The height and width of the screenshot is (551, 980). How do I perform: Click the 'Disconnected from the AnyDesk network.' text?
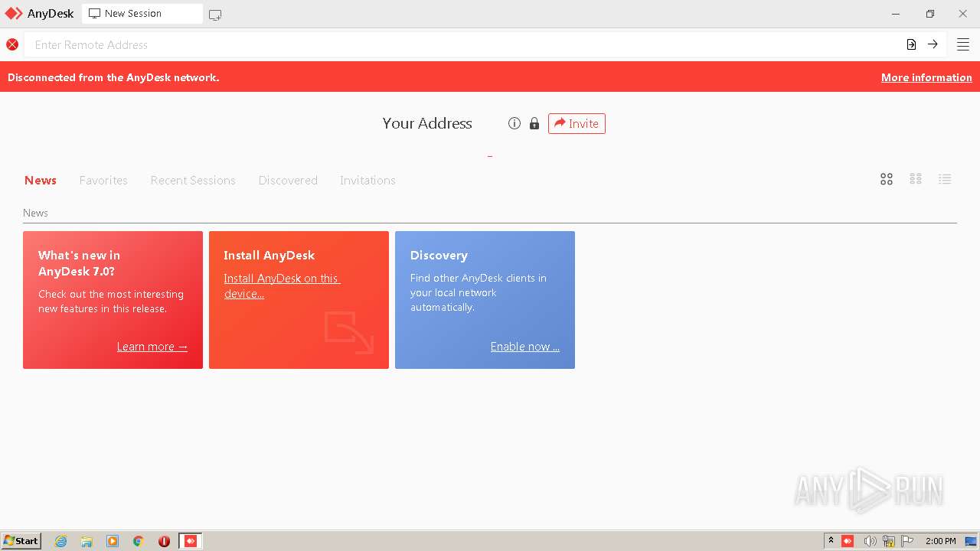[113, 77]
